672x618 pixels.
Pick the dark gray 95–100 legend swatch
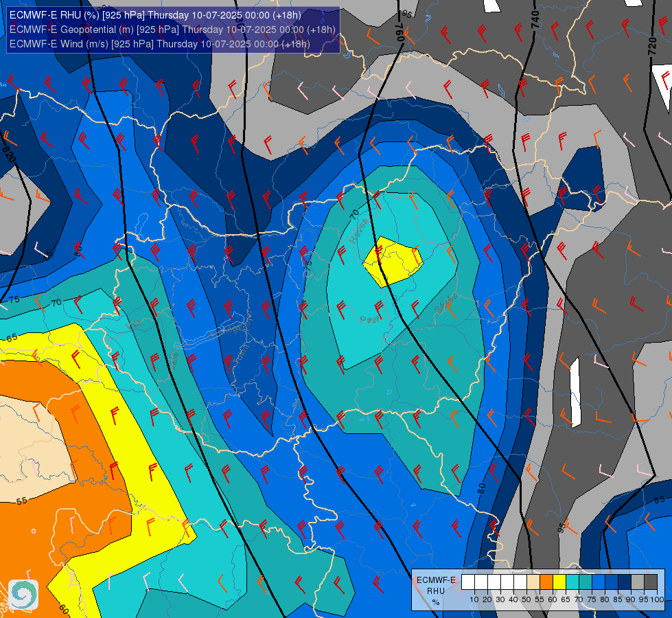coord(651,582)
